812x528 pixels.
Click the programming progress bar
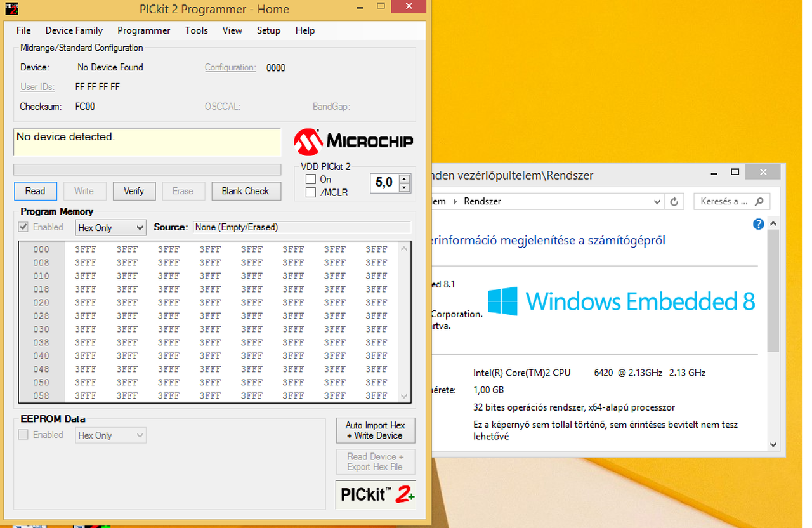(147, 169)
